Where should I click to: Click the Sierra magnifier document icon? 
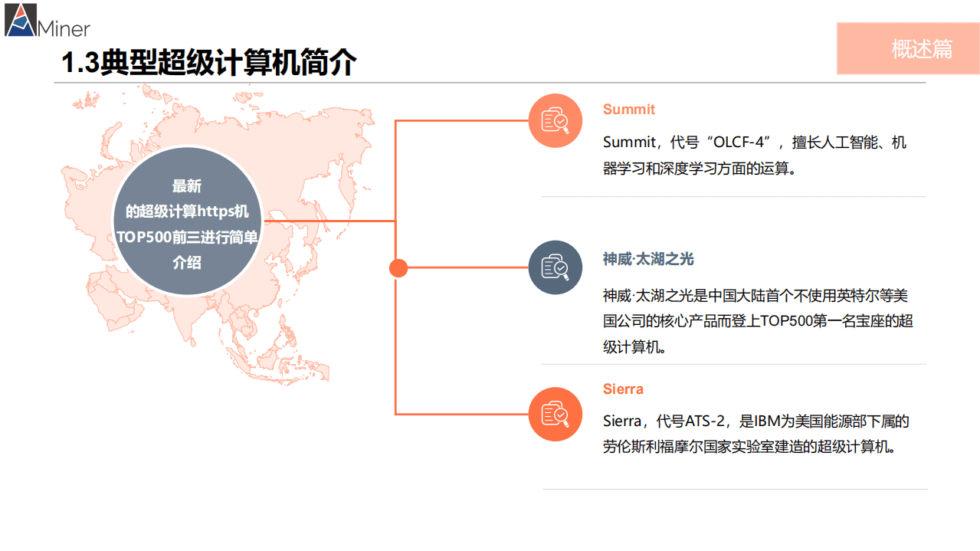tap(555, 415)
